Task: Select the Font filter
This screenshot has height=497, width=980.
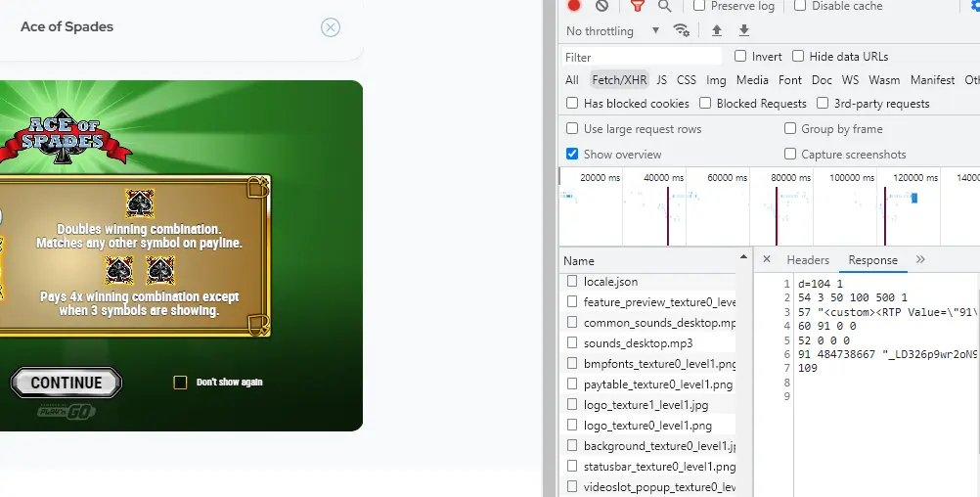Action: (x=790, y=80)
